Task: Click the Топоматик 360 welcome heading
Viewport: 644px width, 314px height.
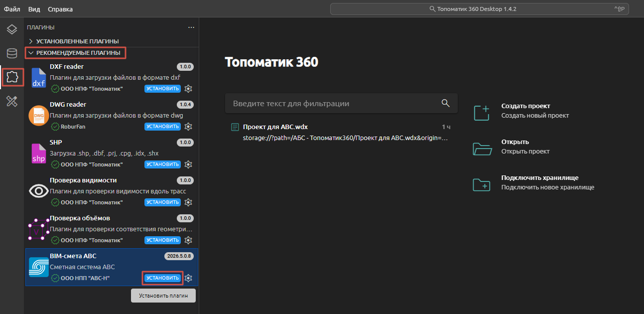Action: (271, 62)
